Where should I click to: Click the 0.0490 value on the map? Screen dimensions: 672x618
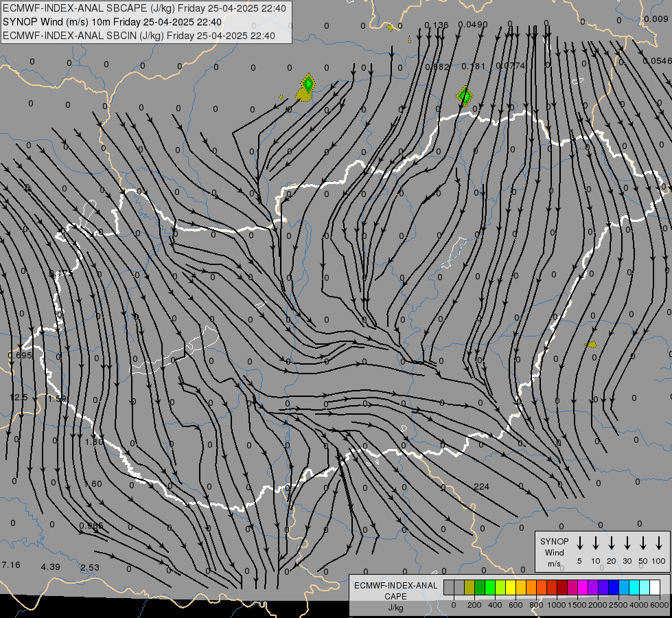coord(473,25)
